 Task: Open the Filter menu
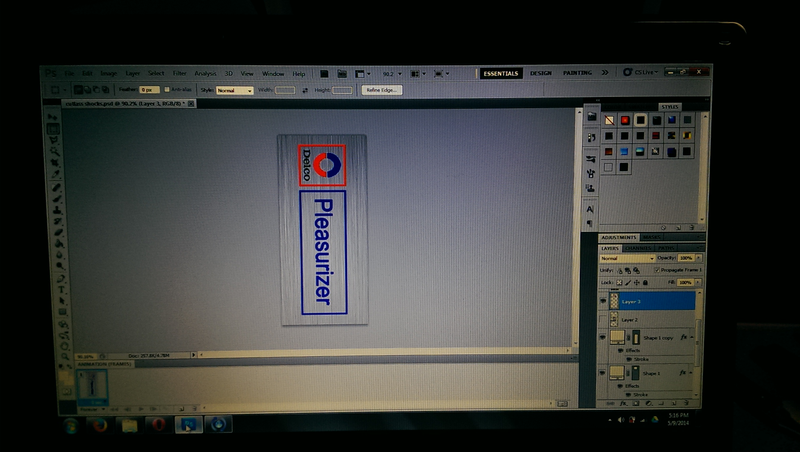click(x=179, y=73)
